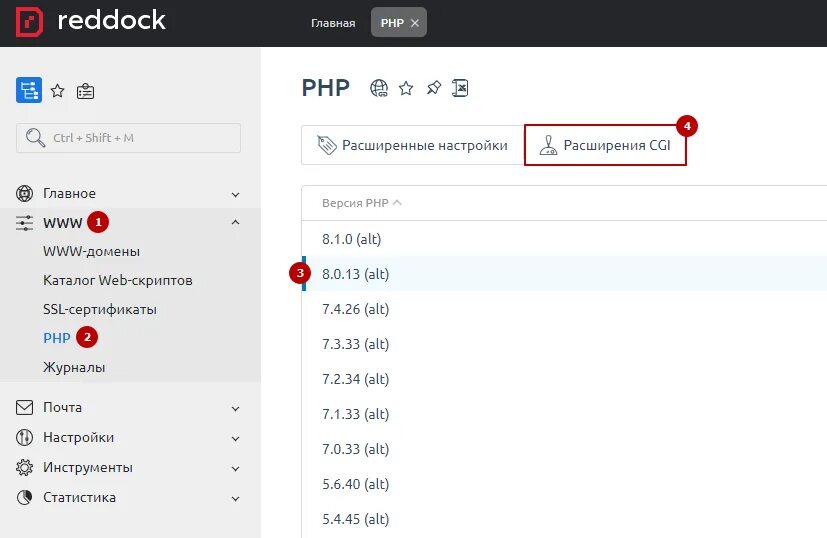Click the sidebar clipboard list icon
This screenshot has width=827, height=538.
click(x=86, y=91)
